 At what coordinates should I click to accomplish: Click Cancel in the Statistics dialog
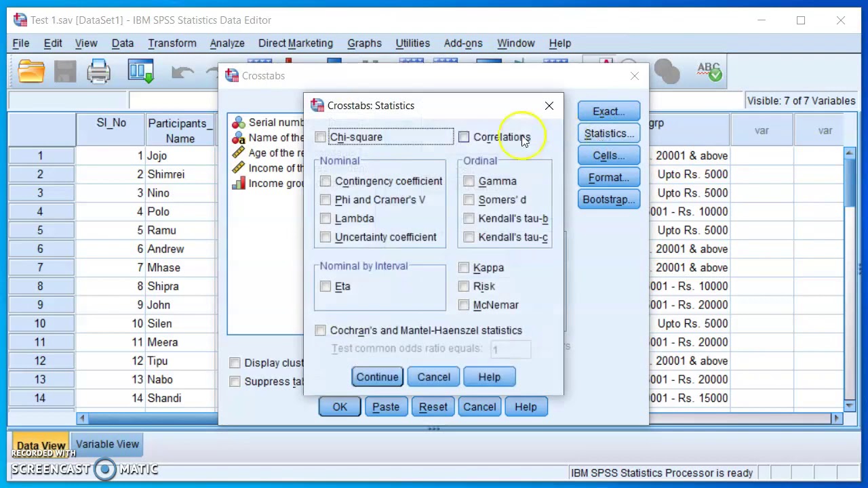[x=434, y=377]
